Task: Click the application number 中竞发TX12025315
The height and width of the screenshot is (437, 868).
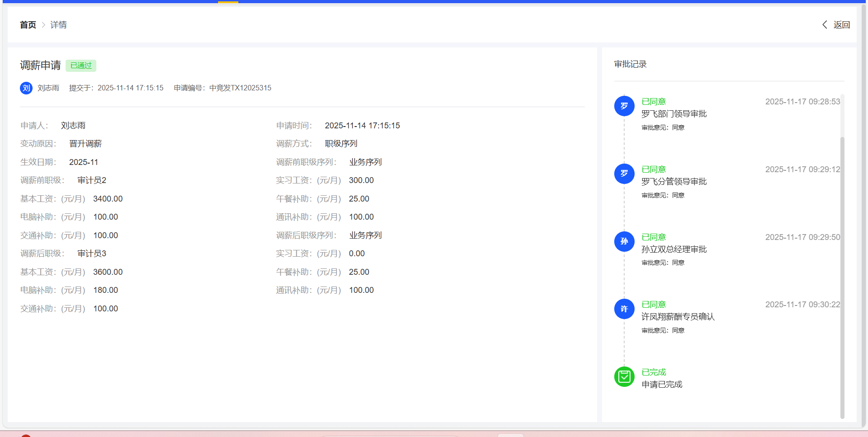Action: 240,88
